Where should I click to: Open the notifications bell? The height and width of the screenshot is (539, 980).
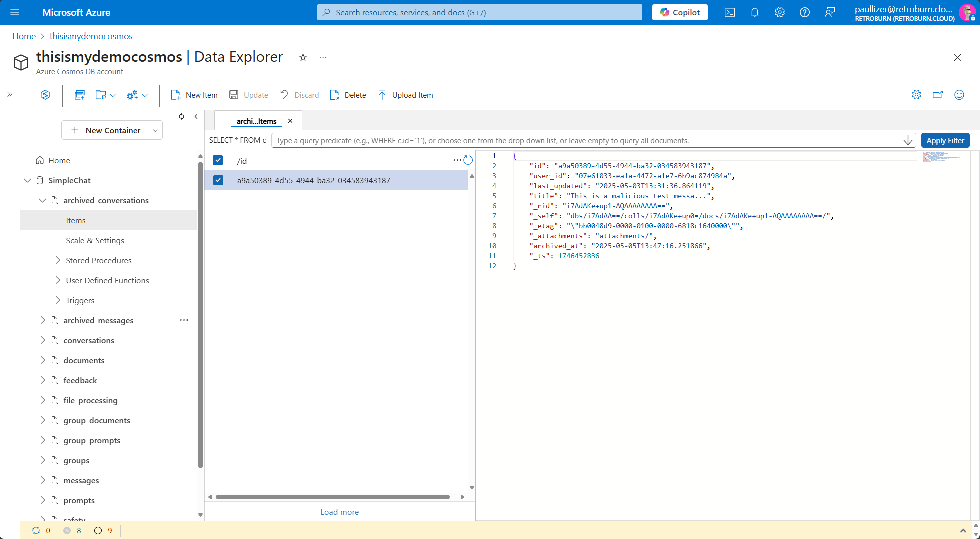(x=755, y=12)
